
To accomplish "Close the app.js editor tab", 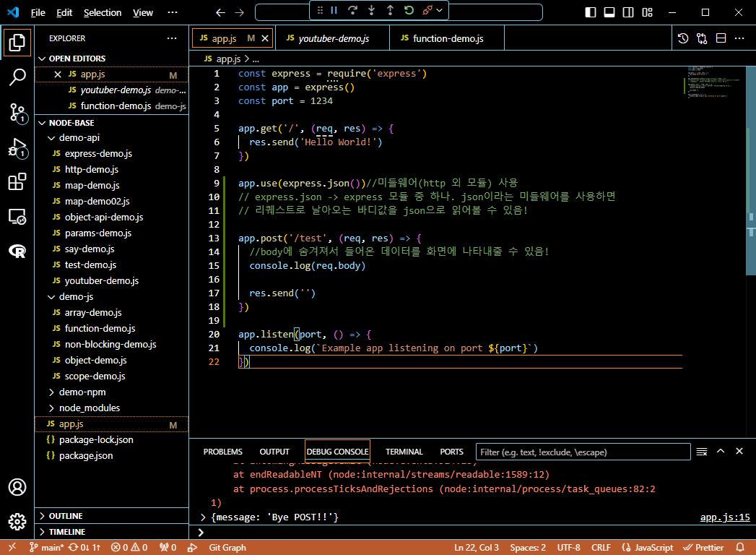I will (x=265, y=38).
